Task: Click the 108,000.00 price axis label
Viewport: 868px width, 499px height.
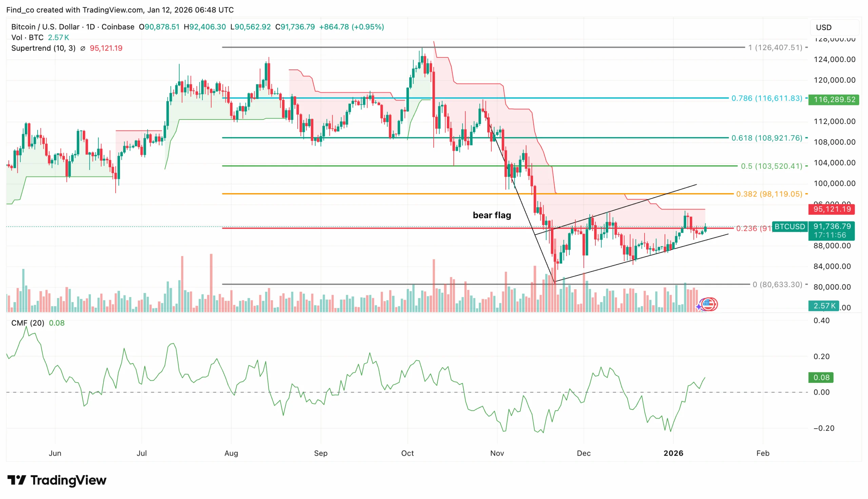Action: (x=835, y=142)
